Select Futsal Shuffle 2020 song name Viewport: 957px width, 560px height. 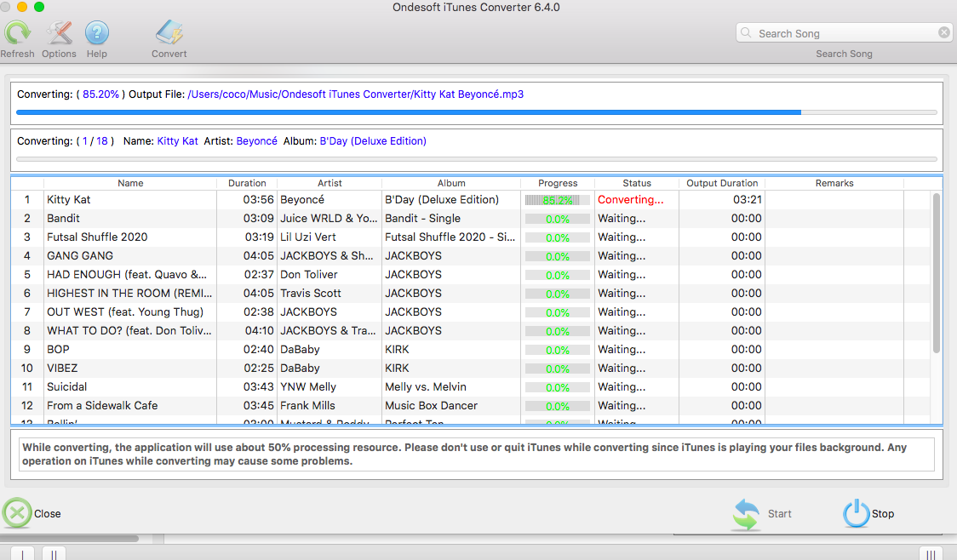click(97, 237)
